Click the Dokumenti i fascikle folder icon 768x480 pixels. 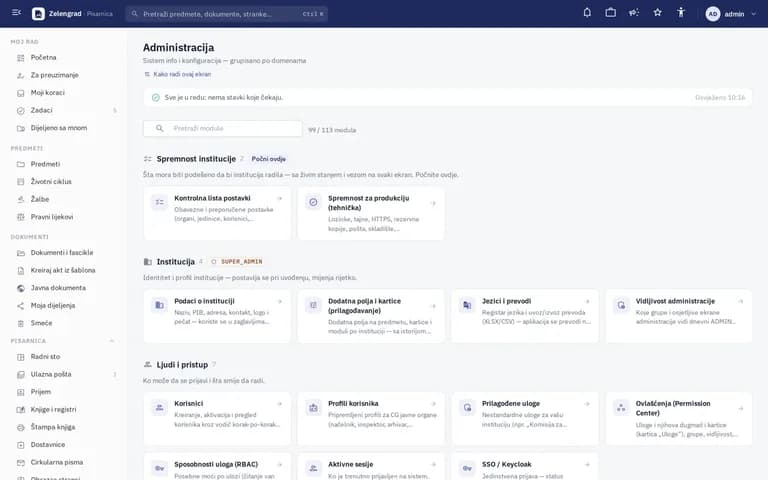[x=21, y=253]
